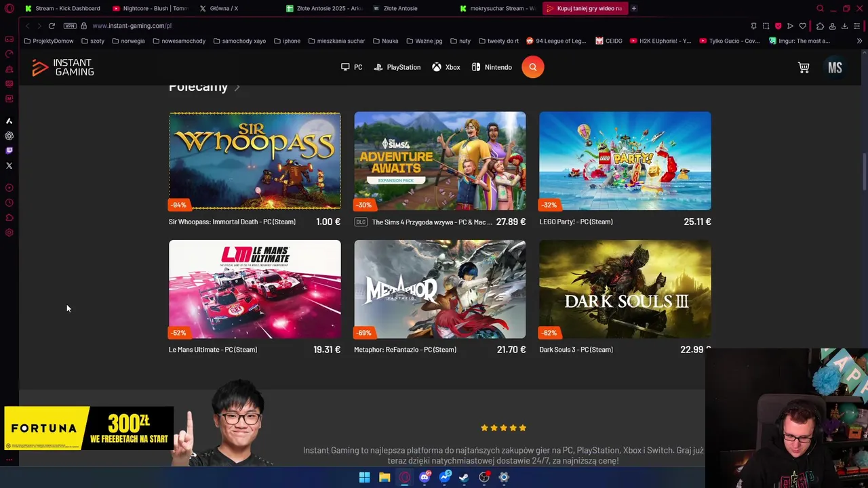Add page to bookmarks with heart icon
The width and height of the screenshot is (868, 488).
[x=802, y=26]
